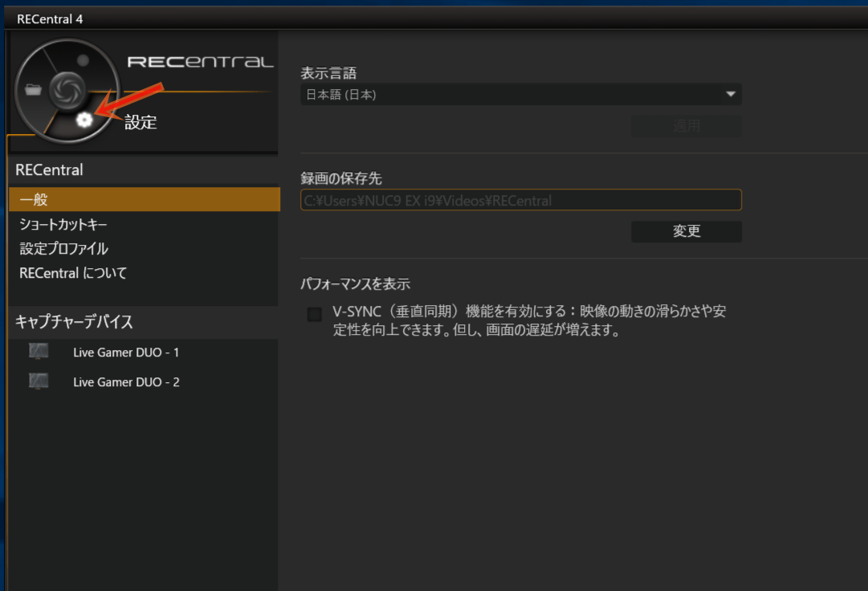Screen dimensions: 868x591
Task: Click the キャプチャーデバイス section header
Action: (x=74, y=321)
